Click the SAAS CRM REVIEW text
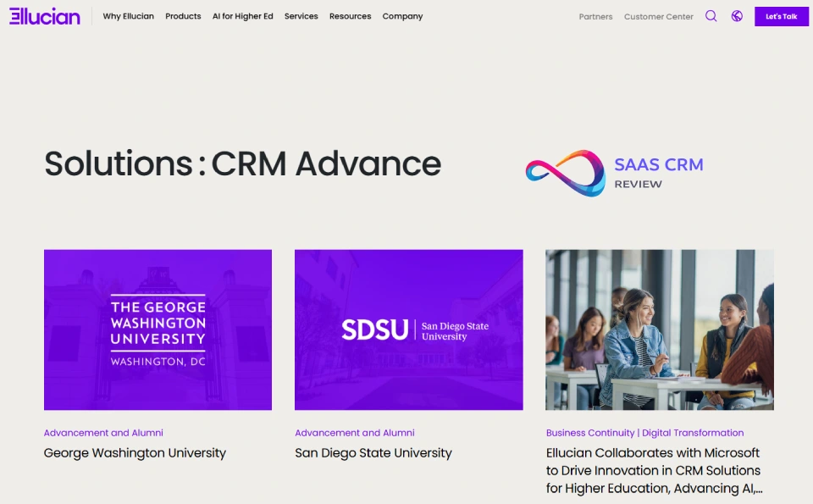Image resolution: width=813 pixels, height=504 pixels. click(x=658, y=172)
